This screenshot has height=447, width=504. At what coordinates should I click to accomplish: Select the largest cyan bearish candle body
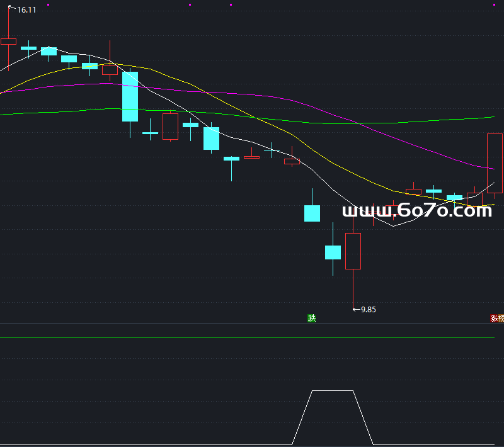[130, 96]
